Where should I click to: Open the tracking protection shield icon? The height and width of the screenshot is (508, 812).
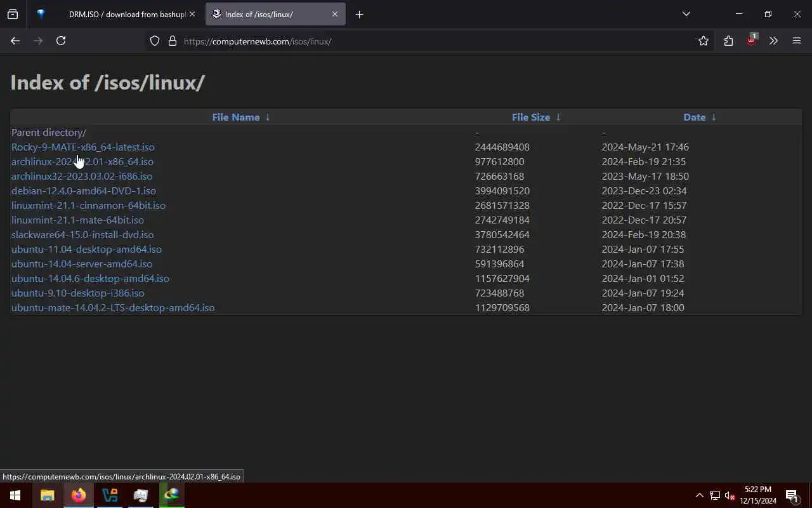coord(155,41)
